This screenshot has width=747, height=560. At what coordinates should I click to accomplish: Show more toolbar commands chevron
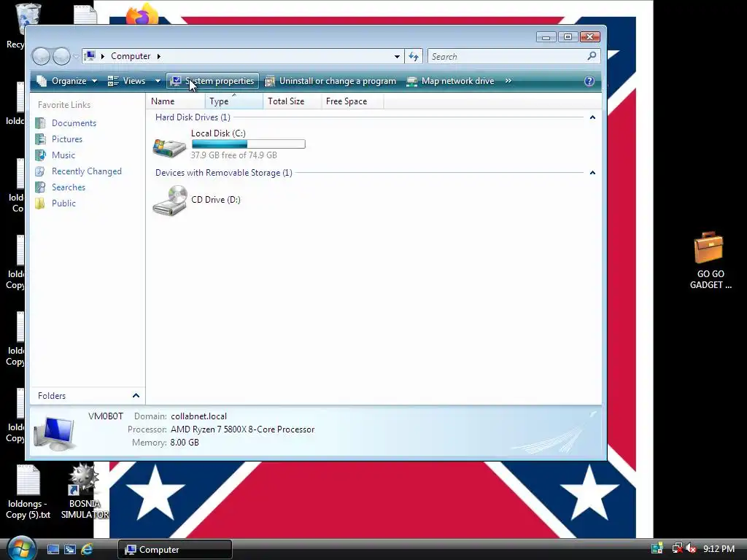point(508,81)
